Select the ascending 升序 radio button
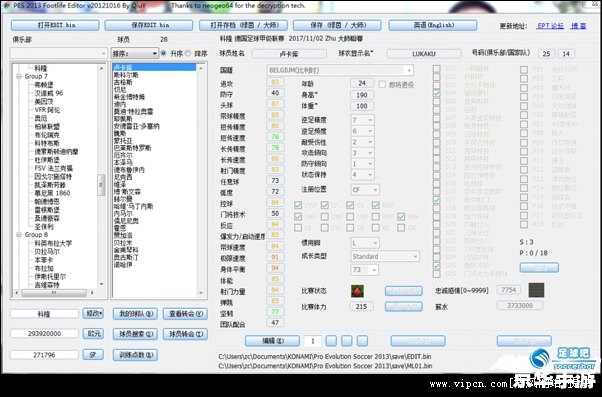602x397 pixels. point(164,53)
